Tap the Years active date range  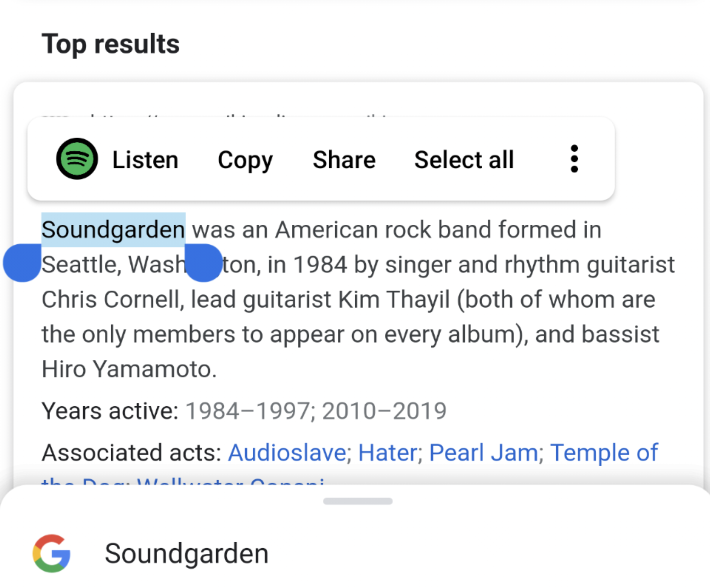(x=316, y=411)
